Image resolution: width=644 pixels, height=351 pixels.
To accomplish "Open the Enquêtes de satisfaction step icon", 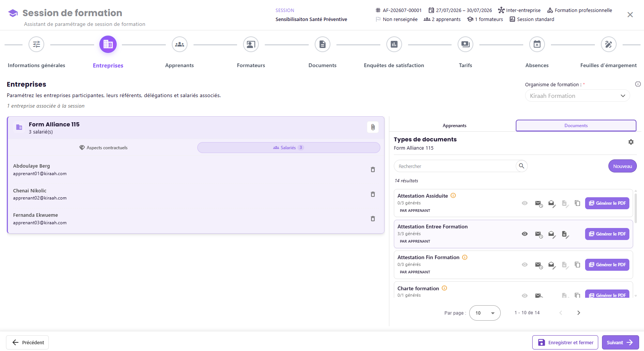I will click(x=394, y=44).
